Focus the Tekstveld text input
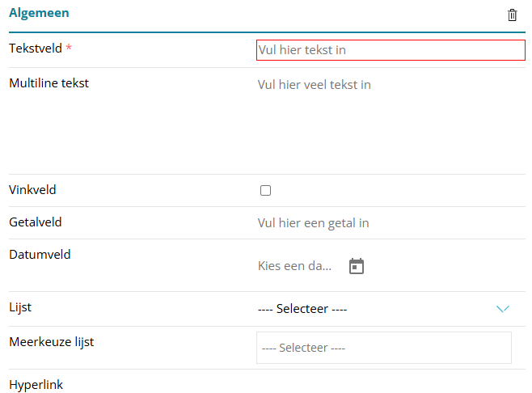The height and width of the screenshot is (393, 532). coord(391,50)
